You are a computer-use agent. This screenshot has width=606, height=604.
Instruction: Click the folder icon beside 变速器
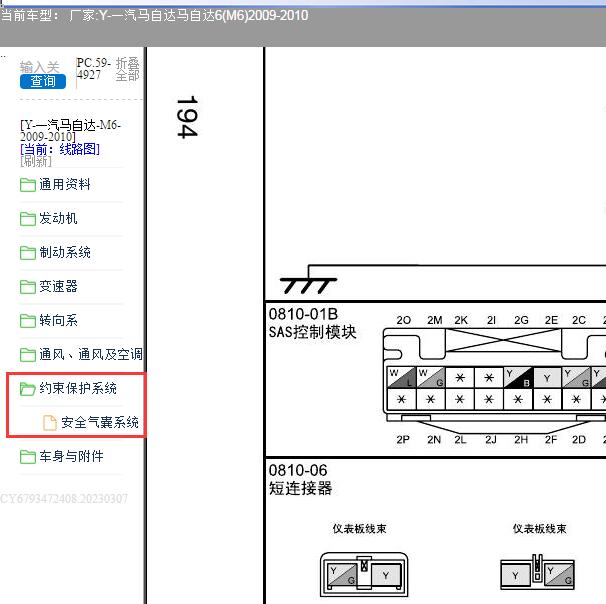28,287
